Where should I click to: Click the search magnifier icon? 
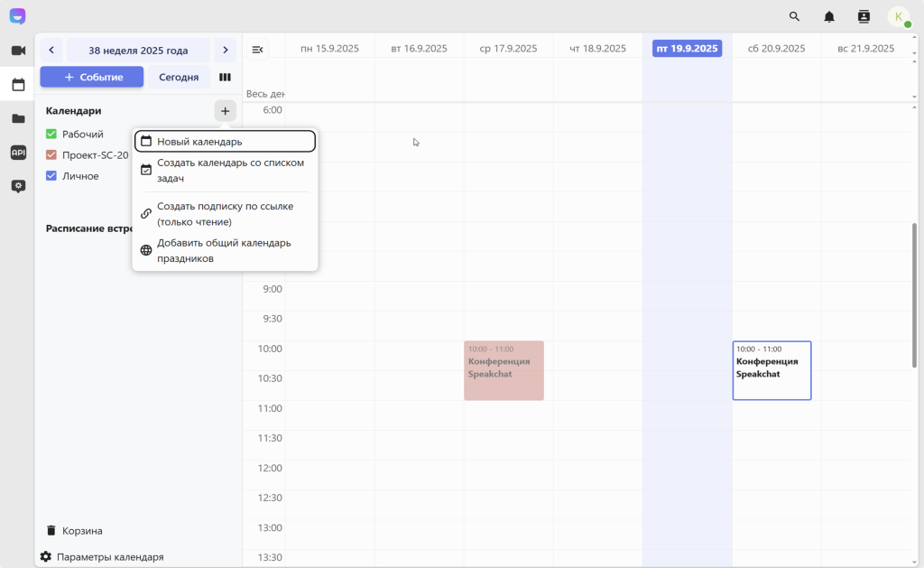pos(794,16)
